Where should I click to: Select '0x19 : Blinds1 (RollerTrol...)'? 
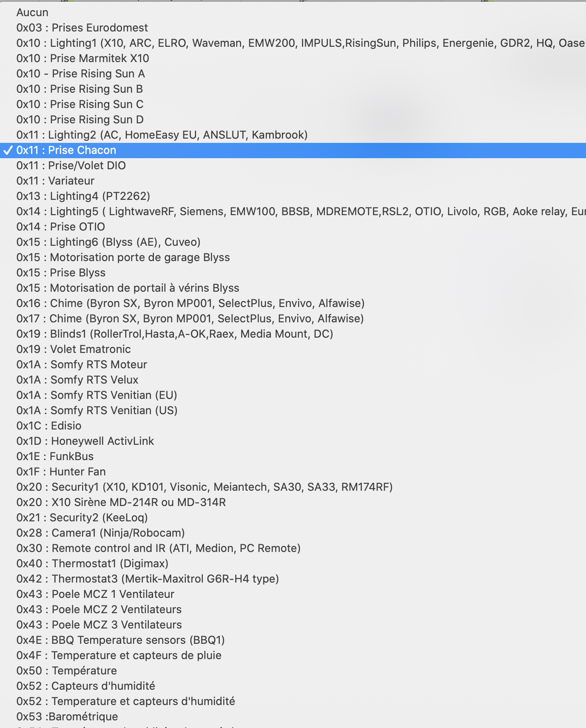(x=293, y=334)
